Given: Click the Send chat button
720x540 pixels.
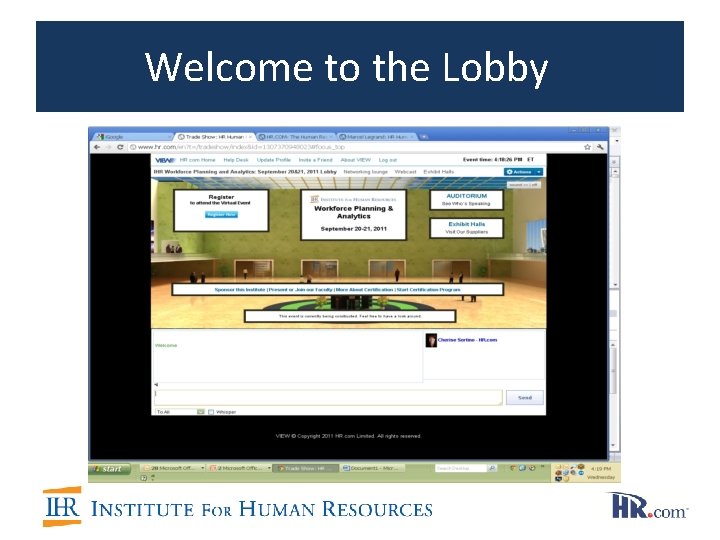Looking at the screenshot, I should click(525, 398).
